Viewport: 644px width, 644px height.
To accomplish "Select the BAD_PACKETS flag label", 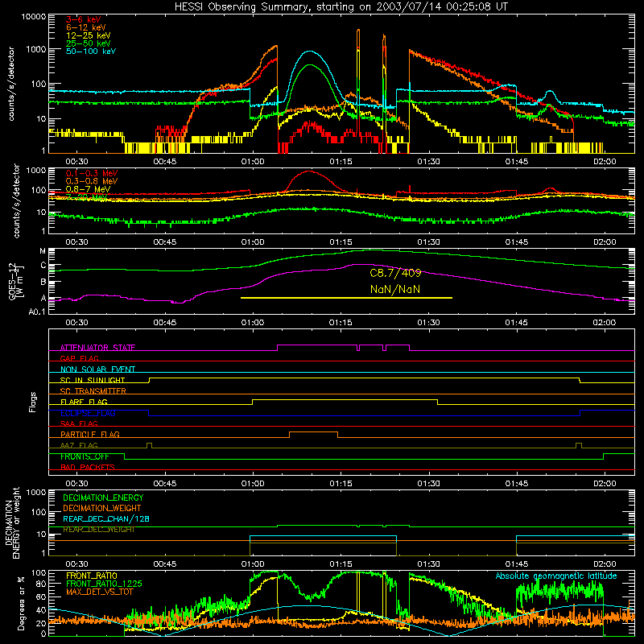I will [88, 467].
